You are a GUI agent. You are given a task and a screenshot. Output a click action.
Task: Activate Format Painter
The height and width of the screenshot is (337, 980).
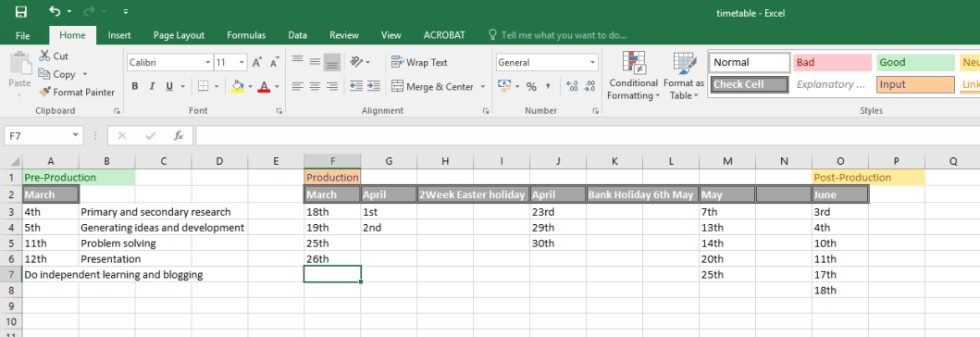tap(76, 92)
